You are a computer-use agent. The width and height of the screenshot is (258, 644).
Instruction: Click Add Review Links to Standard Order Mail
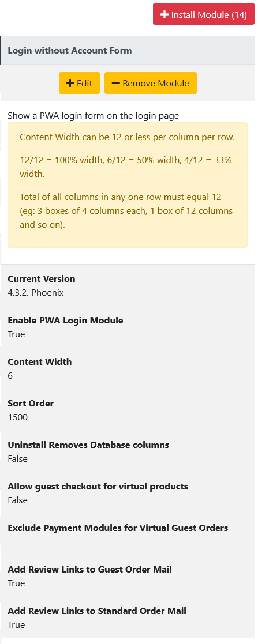coord(97,611)
